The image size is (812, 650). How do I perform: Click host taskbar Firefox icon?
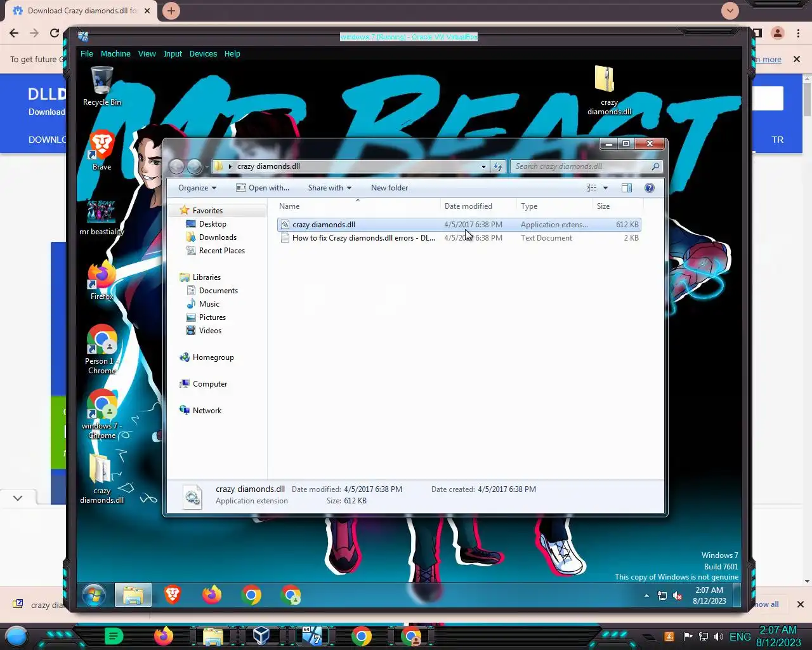tap(164, 635)
